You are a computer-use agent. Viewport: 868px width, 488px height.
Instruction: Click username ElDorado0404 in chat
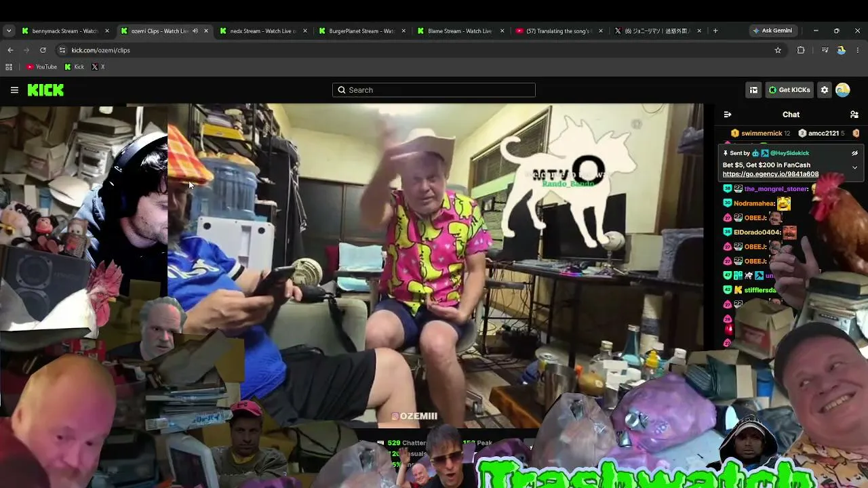point(757,232)
